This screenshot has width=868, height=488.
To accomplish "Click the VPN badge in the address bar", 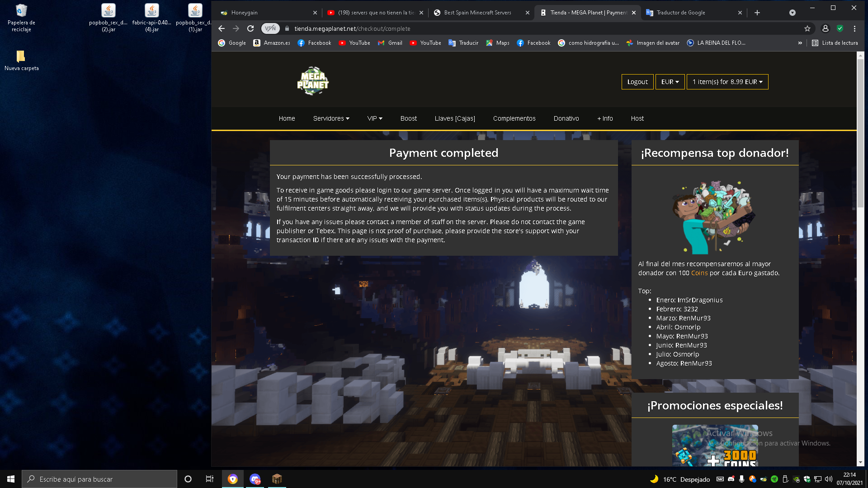I will click(270, 28).
